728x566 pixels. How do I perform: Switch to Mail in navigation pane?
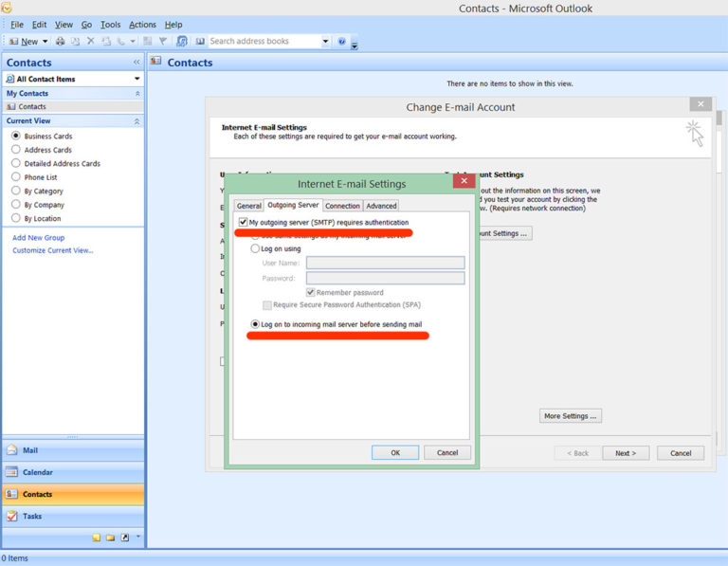(73, 450)
